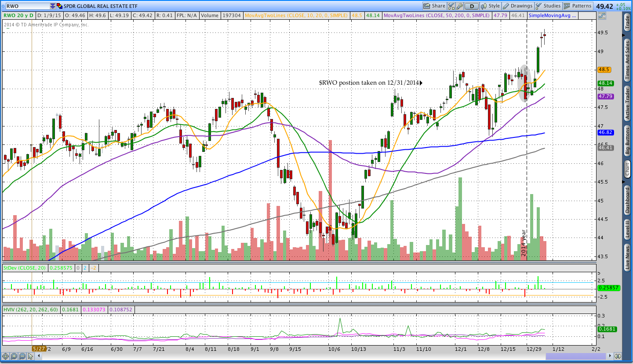
Task: Click the Volume label in header
Action: point(210,15)
